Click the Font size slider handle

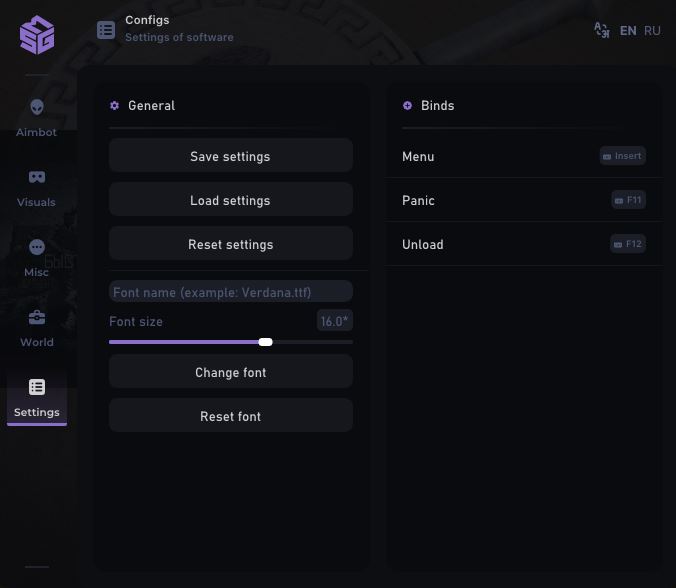(266, 342)
